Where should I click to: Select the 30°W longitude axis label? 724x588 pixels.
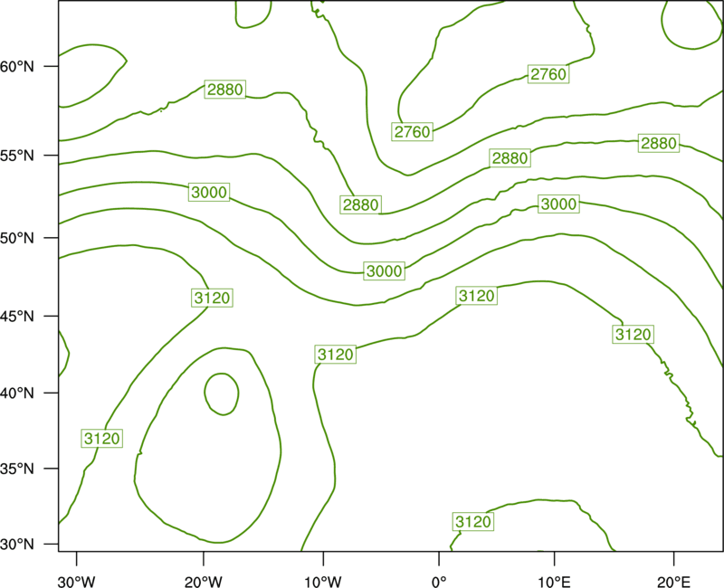77,582
